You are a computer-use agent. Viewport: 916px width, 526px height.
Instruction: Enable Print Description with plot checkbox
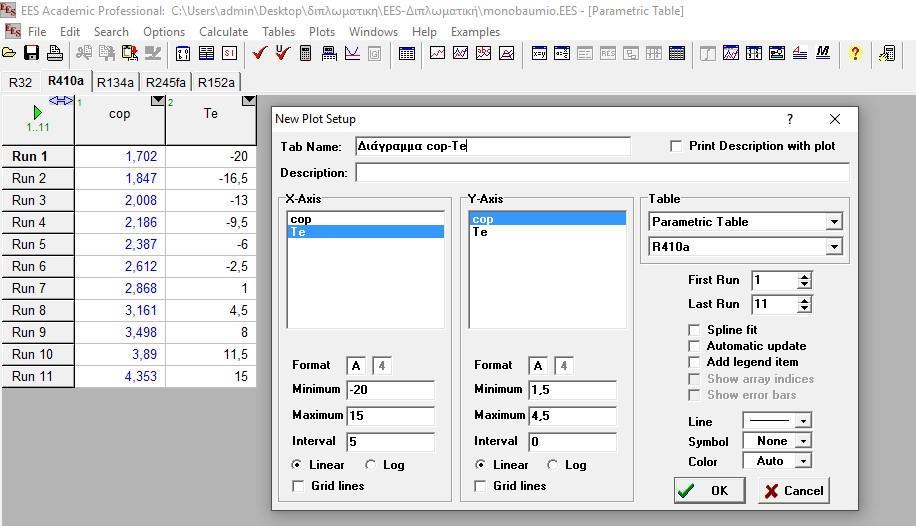tap(676, 146)
